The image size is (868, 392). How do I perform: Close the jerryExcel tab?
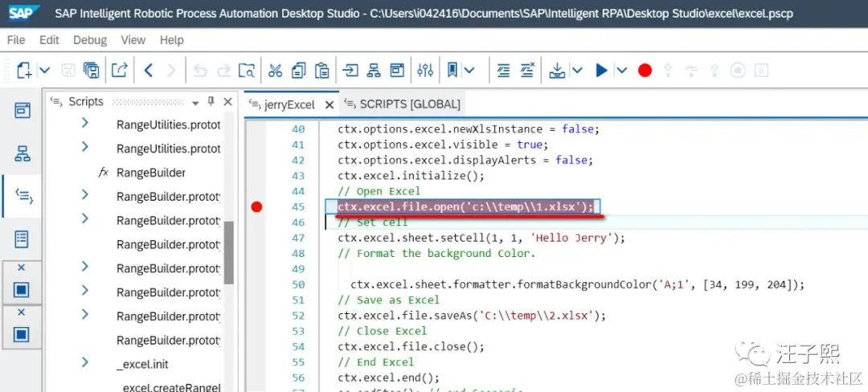point(330,104)
